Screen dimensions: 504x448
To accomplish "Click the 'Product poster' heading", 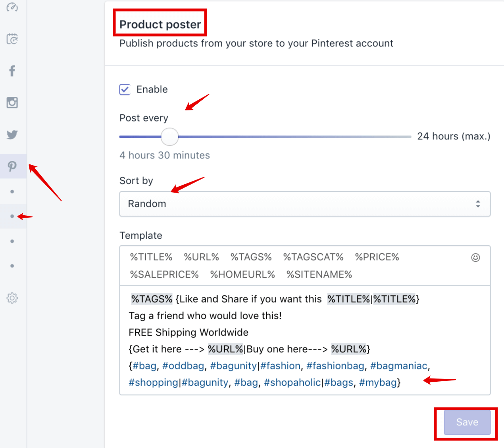I will 160,25.
